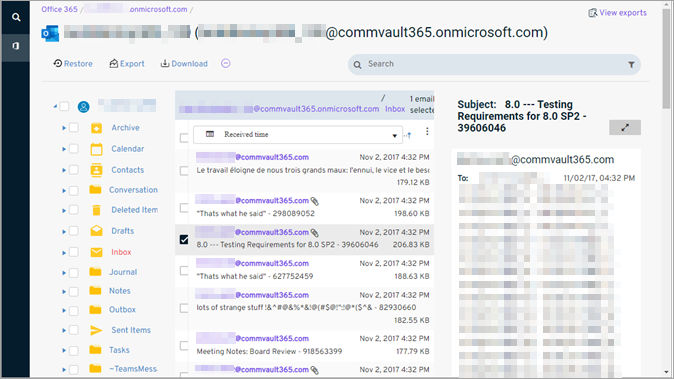Viewport: 674px width, 379px height.
Task: Click the Inbox breadcrumb in email list header
Action: (395, 109)
